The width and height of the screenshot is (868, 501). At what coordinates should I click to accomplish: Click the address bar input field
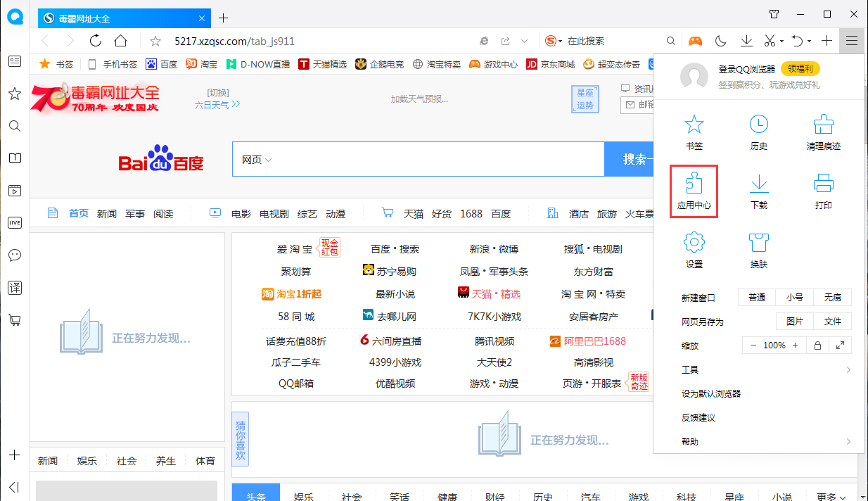pyautogui.click(x=281, y=41)
